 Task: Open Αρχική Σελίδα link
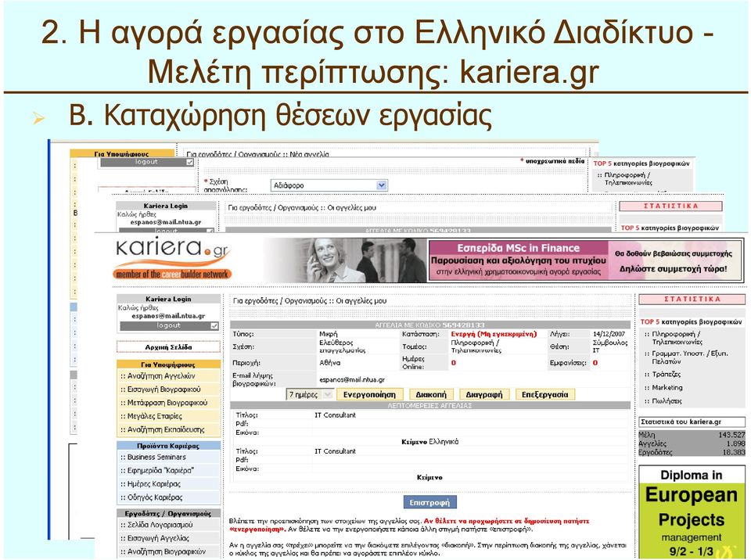169,346
